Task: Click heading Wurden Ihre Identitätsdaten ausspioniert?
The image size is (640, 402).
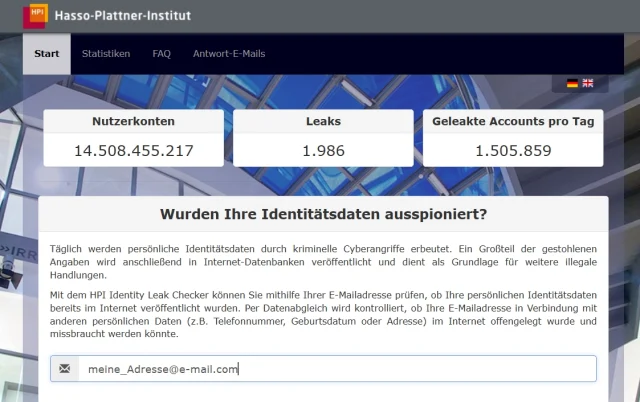Action: pyautogui.click(x=323, y=214)
